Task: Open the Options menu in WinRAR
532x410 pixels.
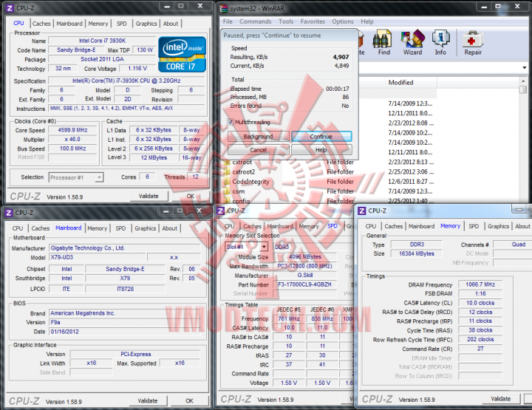Action: tap(343, 21)
